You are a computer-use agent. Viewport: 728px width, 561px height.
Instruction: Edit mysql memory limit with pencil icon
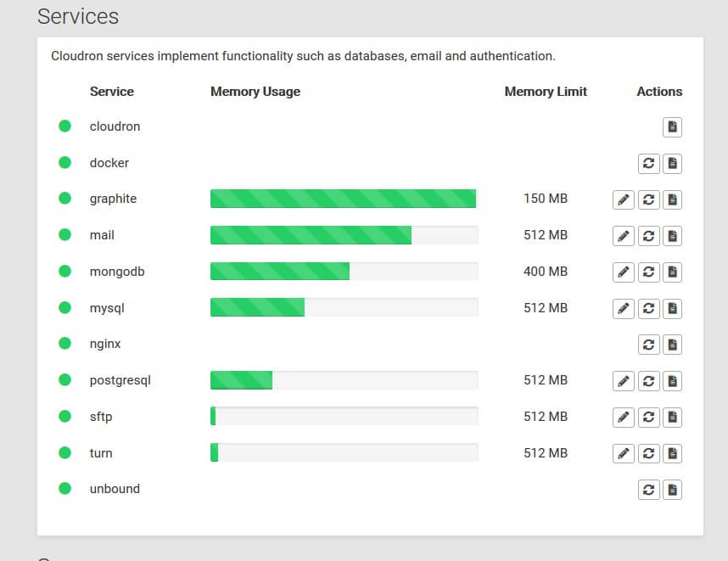pos(623,308)
